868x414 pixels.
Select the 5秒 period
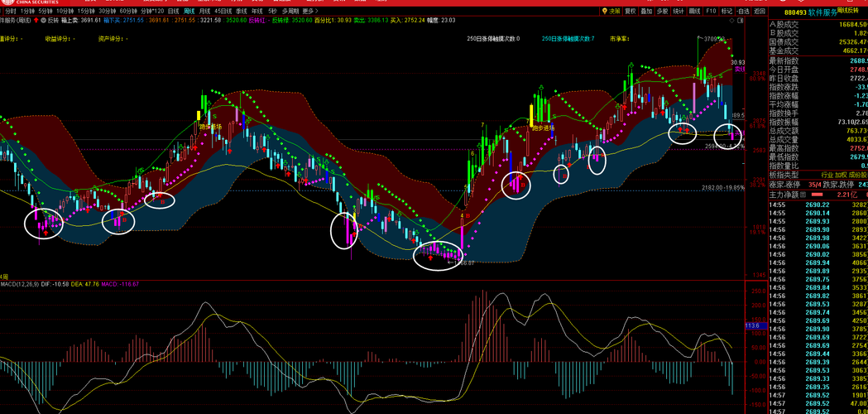click(x=272, y=11)
